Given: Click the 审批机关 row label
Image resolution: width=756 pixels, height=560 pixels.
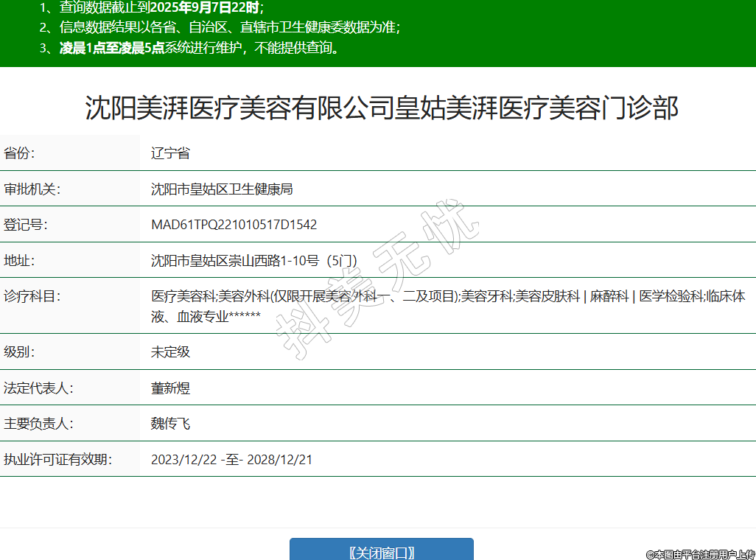Looking at the screenshot, I should 32,189.
